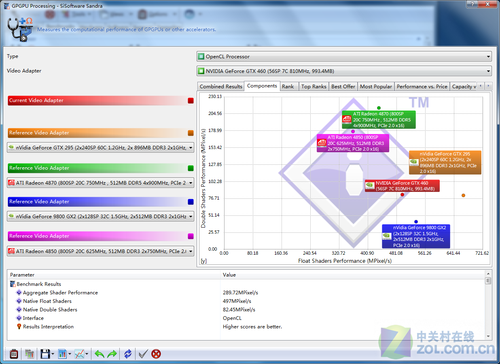500x364 pixels.
Task: Click the green back arrow icon
Action: coord(99,354)
